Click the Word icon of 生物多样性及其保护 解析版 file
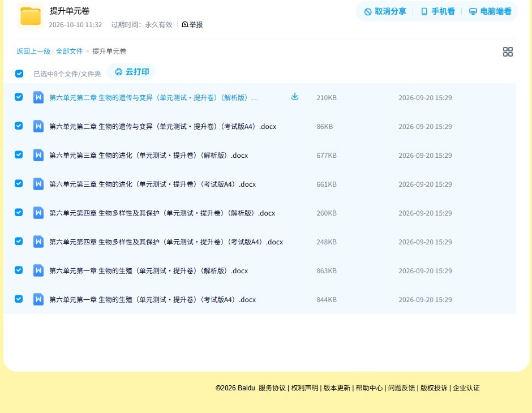The height and width of the screenshot is (413, 532). [x=38, y=213]
